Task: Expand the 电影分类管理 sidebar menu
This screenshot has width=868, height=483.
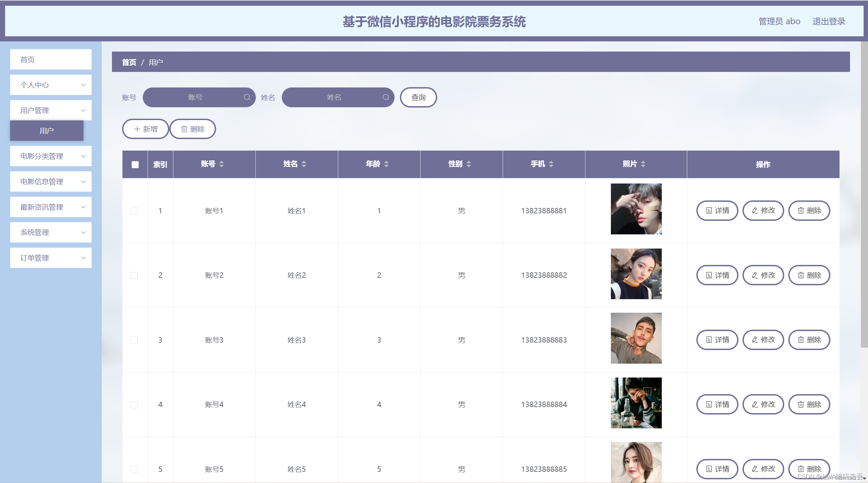Action: pos(51,156)
